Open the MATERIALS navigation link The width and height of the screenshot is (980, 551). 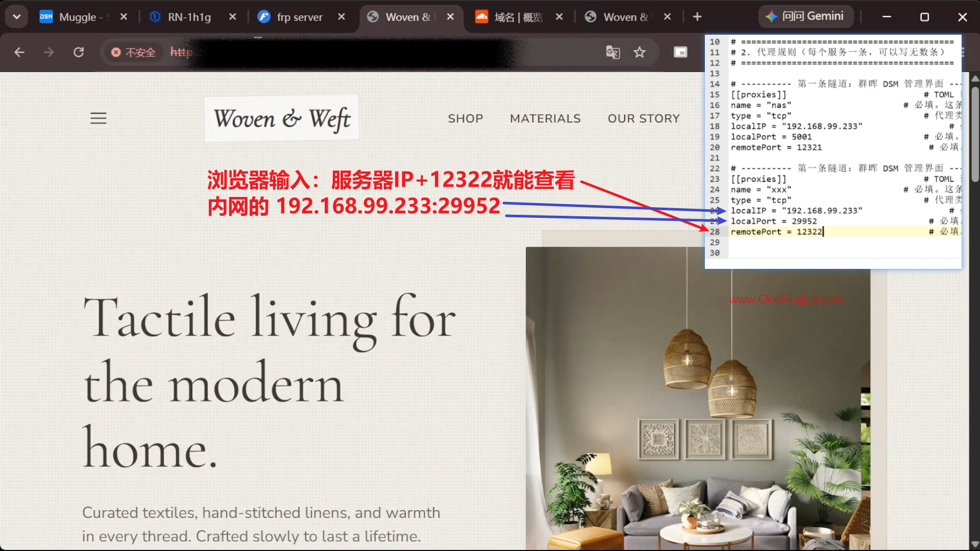click(x=545, y=118)
